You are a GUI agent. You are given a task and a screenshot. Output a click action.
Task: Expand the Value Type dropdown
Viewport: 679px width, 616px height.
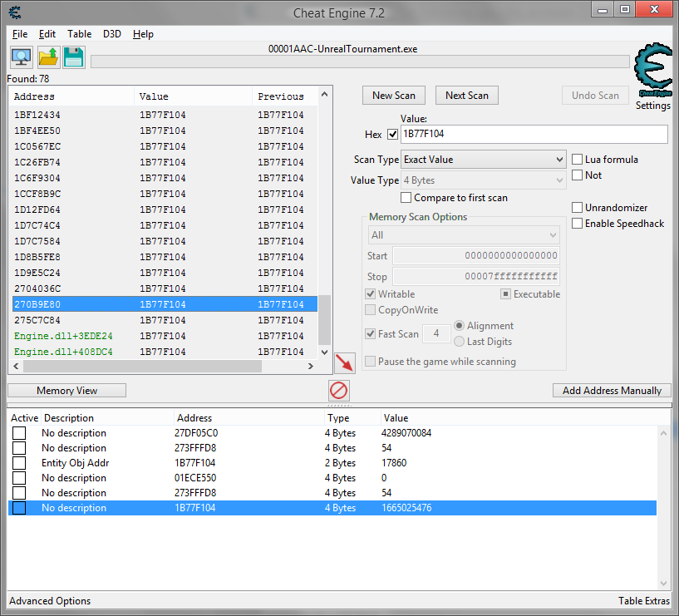[x=483, y=180]
